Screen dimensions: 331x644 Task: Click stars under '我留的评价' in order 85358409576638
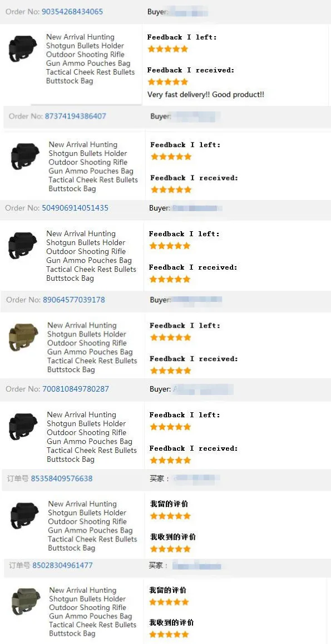point(170,516)
